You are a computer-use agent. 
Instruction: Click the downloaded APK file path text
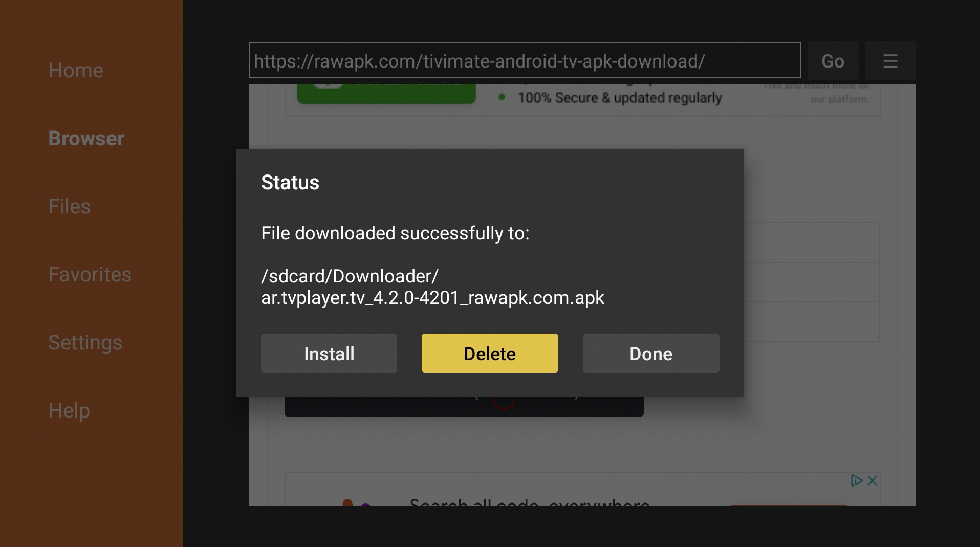(432, 287)
